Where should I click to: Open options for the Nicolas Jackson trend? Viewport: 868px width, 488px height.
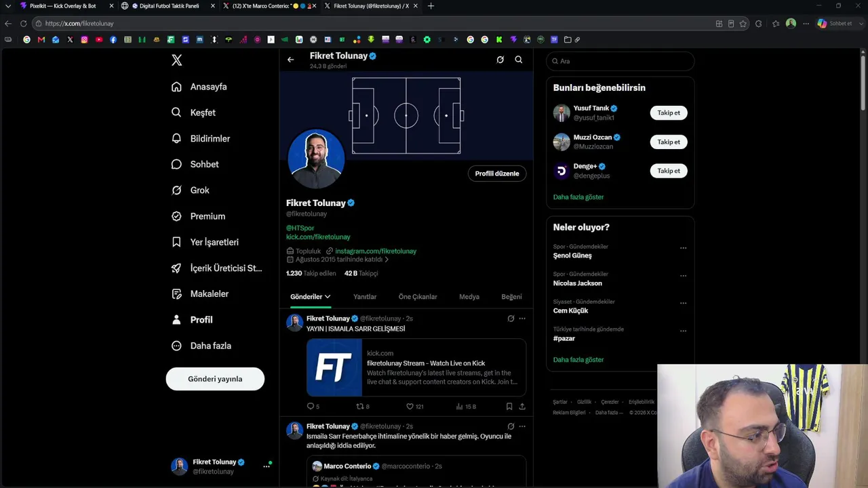(x=683, y=276)
